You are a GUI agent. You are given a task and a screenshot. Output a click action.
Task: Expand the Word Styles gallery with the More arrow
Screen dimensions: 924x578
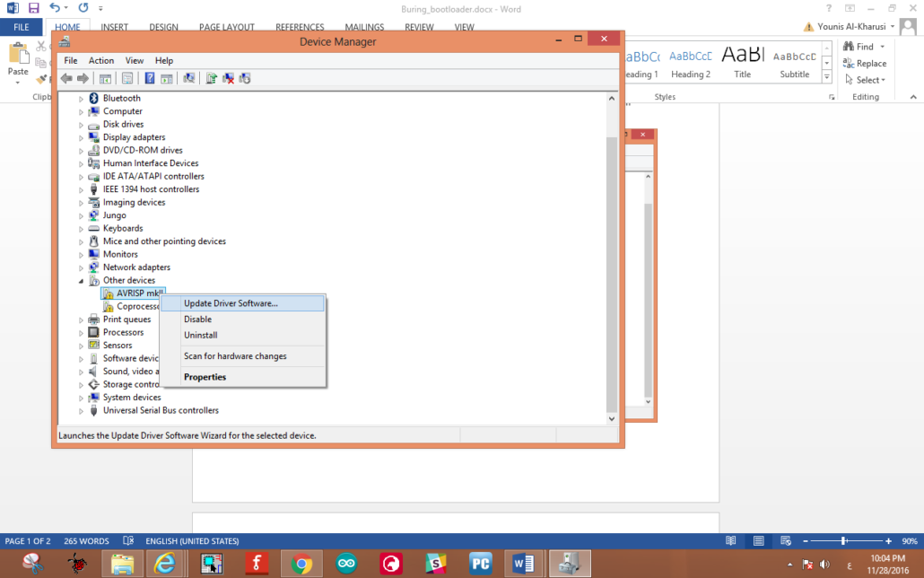[x=827, y=76]
